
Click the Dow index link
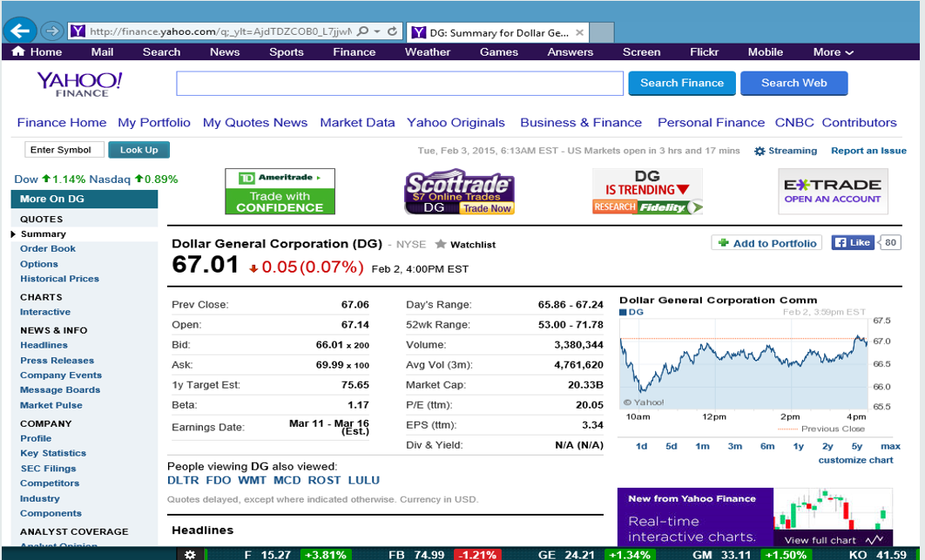point(26,179)
